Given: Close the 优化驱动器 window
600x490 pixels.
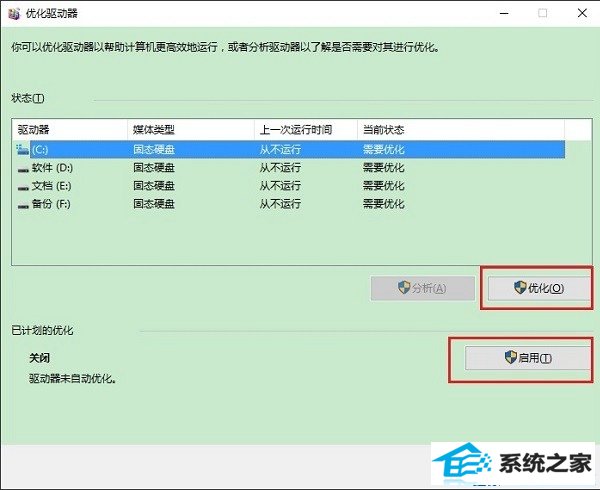Looking at the screenshot, I should [582, 13].
